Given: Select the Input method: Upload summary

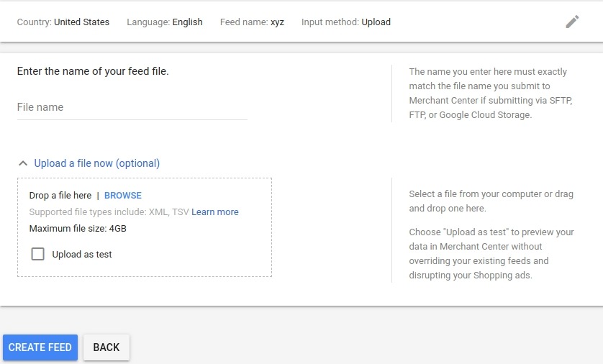Looking at the screenshot, I should point(346,22).
